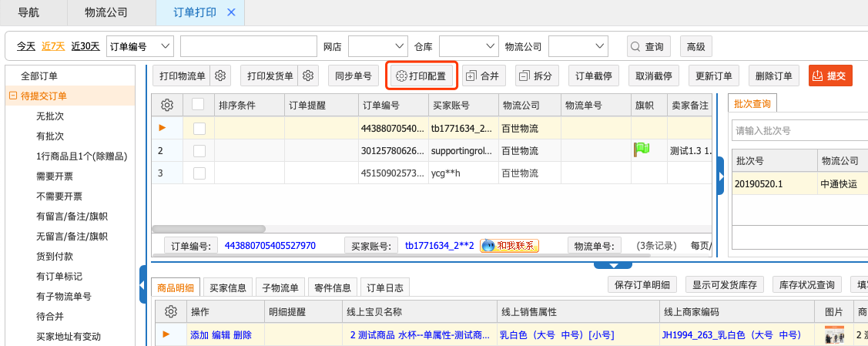This screenshot has width=868, height=346.
Task: Click 删除 link in product row
Action: 242,334
